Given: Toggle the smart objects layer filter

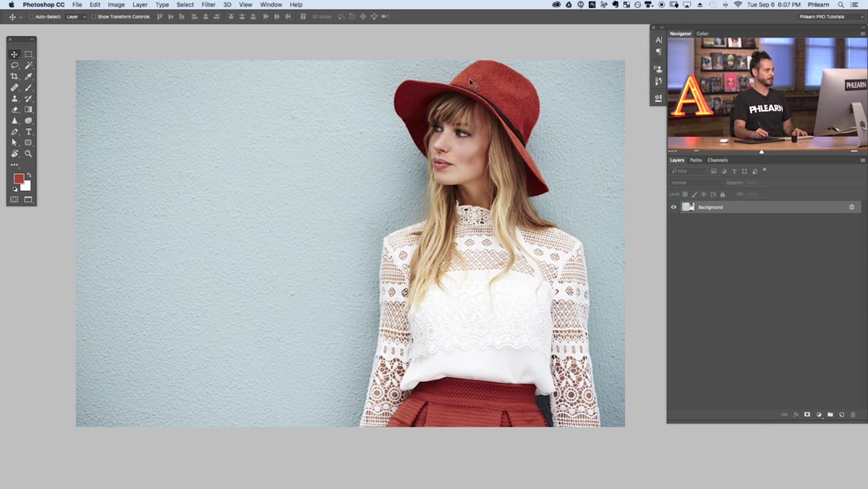Looking at the screenshot, I should click(754, 171).
